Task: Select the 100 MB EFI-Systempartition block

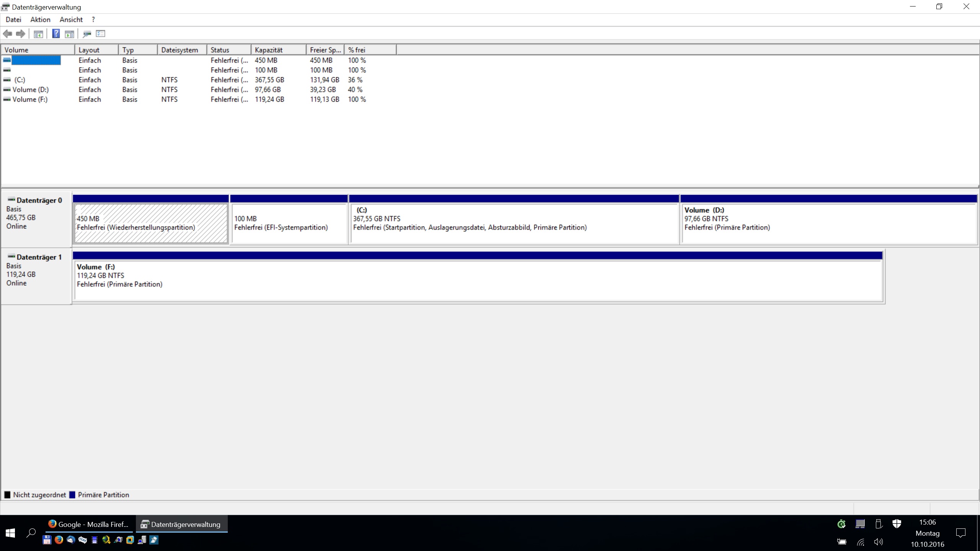Action: click(x=289, y=223)
